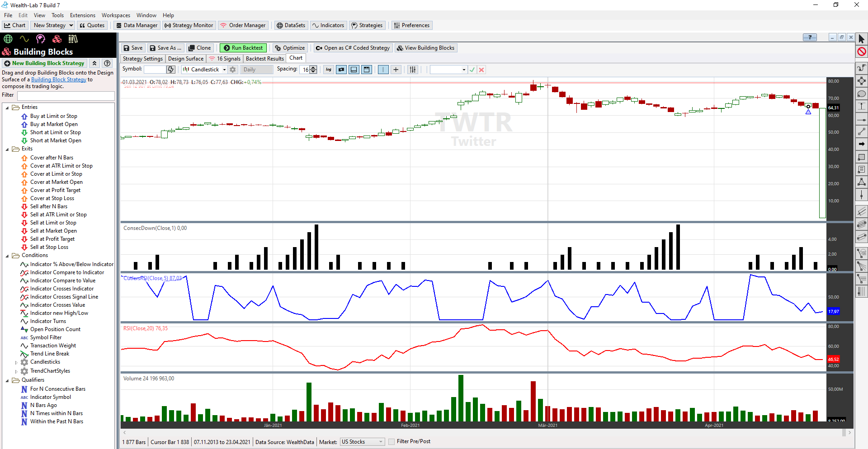Select the trend line drawing tool
Screen dimensions: 868x449
(x=862, y=131)
